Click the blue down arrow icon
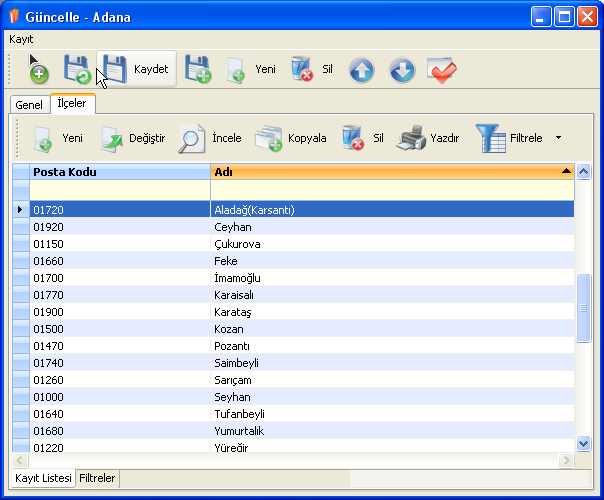This screenshot has width=604, height=500. [x=401, y=70]
